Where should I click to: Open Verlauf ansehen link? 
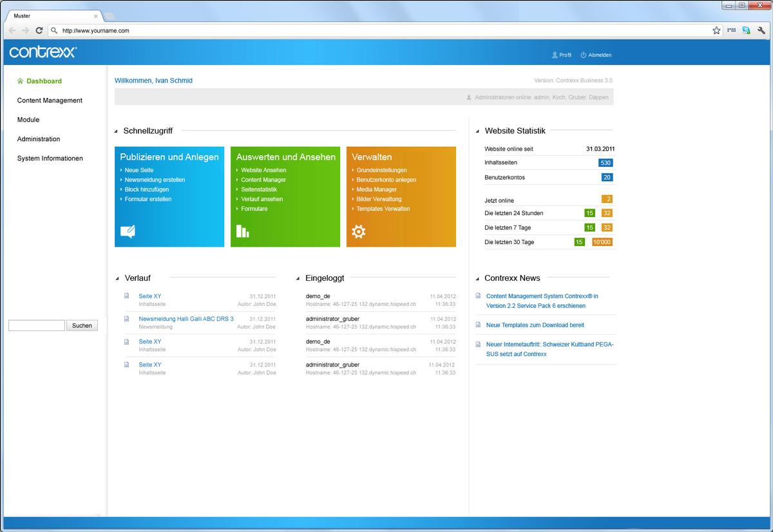pos(262,199)
